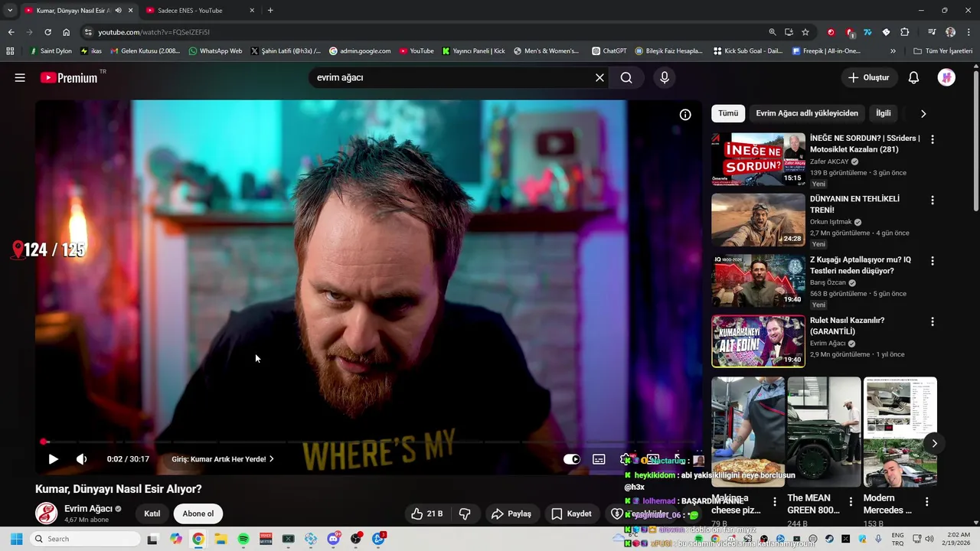Image resolution: width=980 pixels, height=551 pixels.
Task: Show video info card icon
Action: click(685, 115)
